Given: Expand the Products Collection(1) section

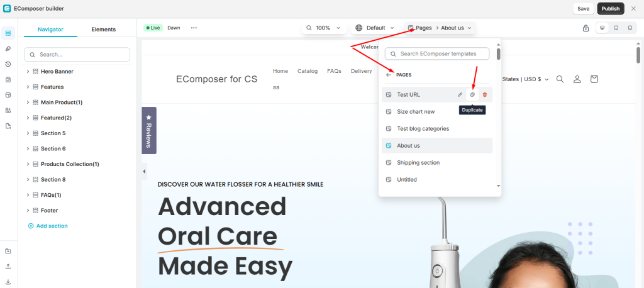Looking at the screenshot, I should pos(28,164).
